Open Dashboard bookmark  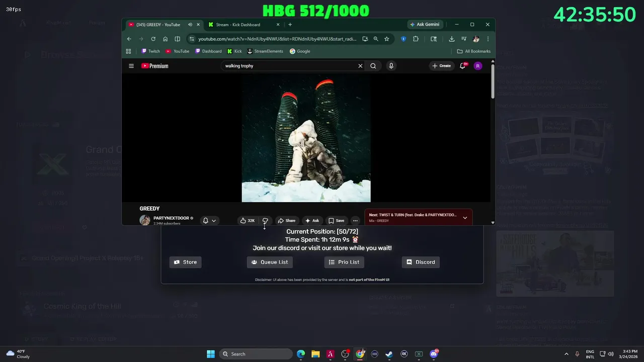(x=208, y=51)
